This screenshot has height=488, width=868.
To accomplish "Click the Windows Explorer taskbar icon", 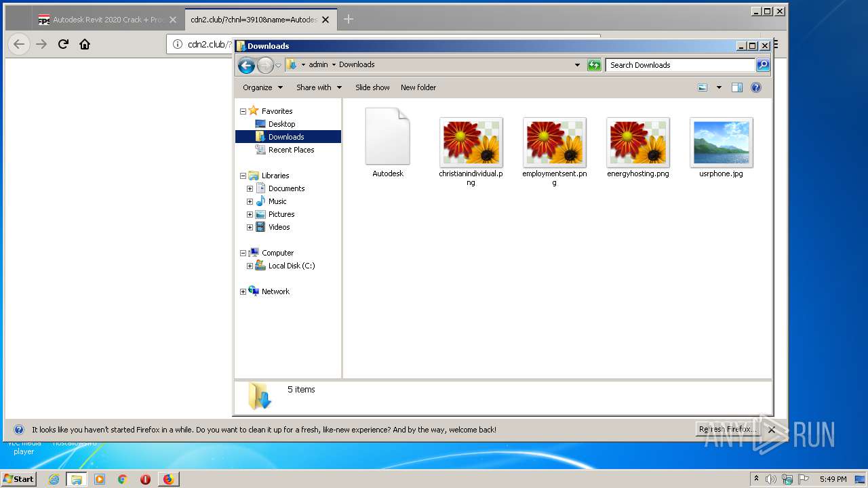I will tap(77, 479).
